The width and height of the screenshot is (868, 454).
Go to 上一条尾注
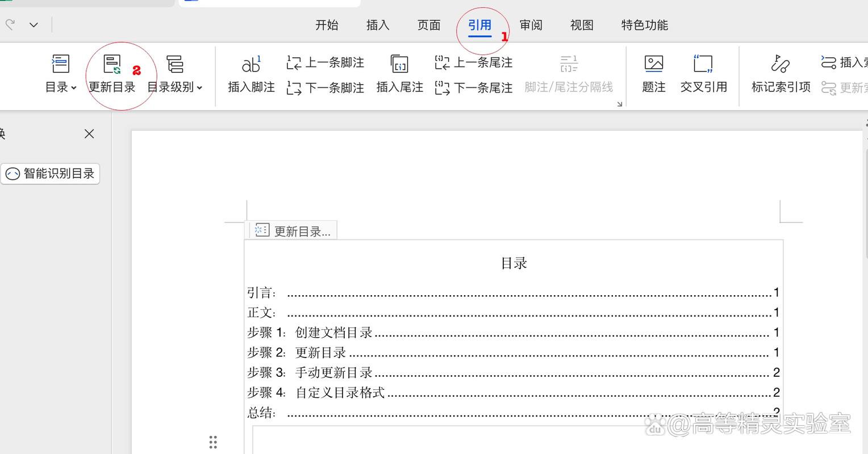(474, 62)
